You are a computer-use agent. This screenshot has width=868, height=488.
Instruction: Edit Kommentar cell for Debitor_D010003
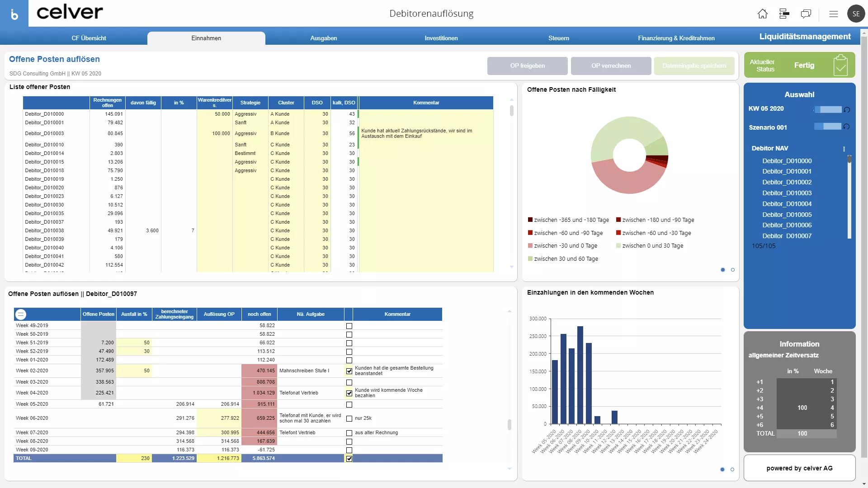click(x=426, y=133)
